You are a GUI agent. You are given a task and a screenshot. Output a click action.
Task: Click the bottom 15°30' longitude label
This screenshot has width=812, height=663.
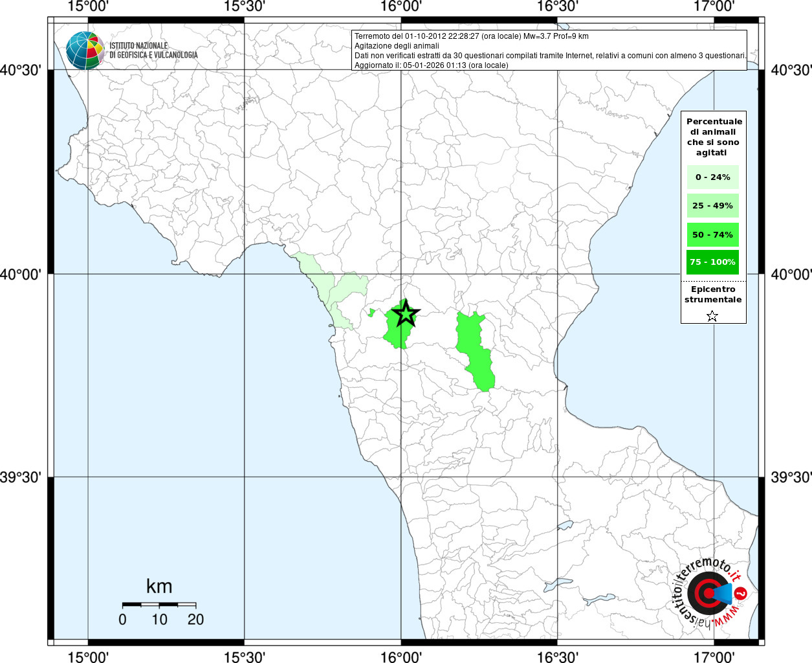pos(245,657)
